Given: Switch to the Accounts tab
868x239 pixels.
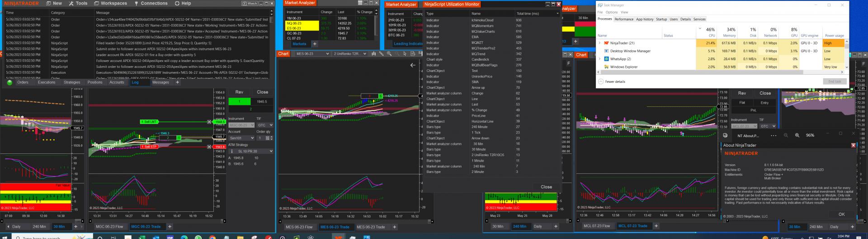Looking at the screenshot, I should 117,82.
